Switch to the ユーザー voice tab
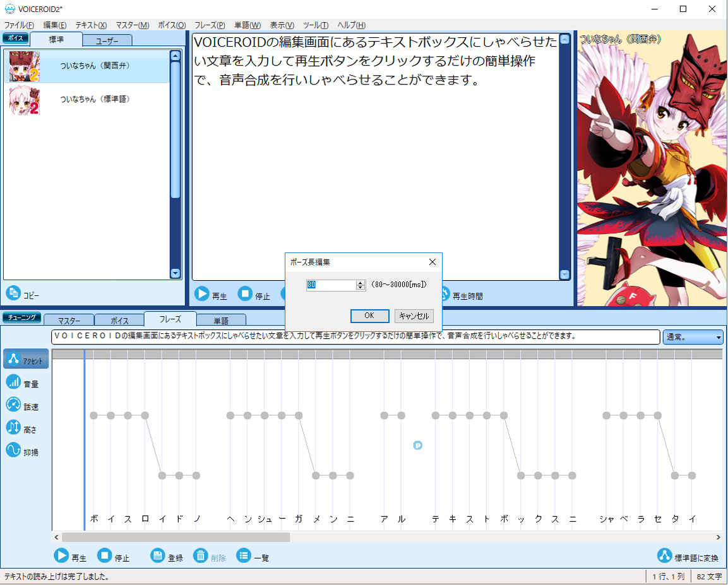Image resolution: width=728 pixels, height=585 pixels. [x=107, y=41]
